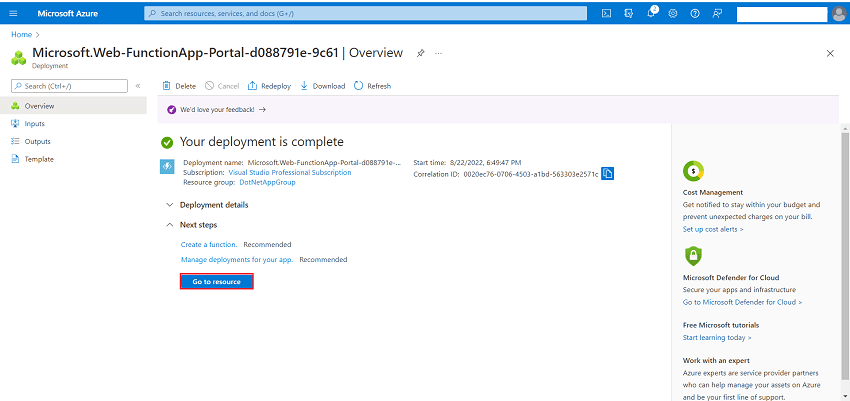Image resolution: width=850 pixels, height=401 pixels.
Task: Copy the Correlation ID
Action: click(608, 174)
